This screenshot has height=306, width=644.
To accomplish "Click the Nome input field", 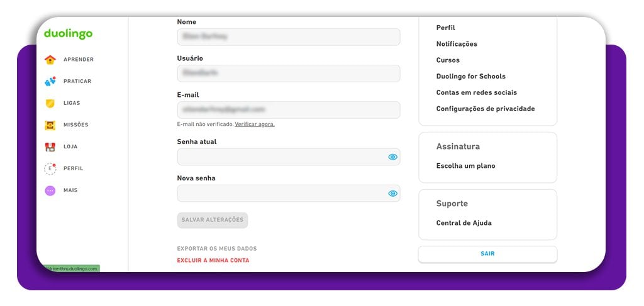I will click(x=288, y=37).
